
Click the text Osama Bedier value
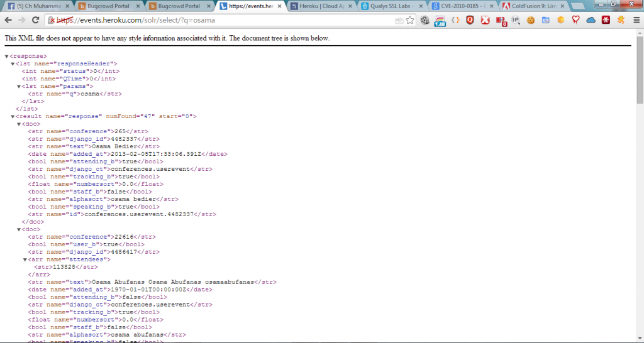click(x=114, y=146)
